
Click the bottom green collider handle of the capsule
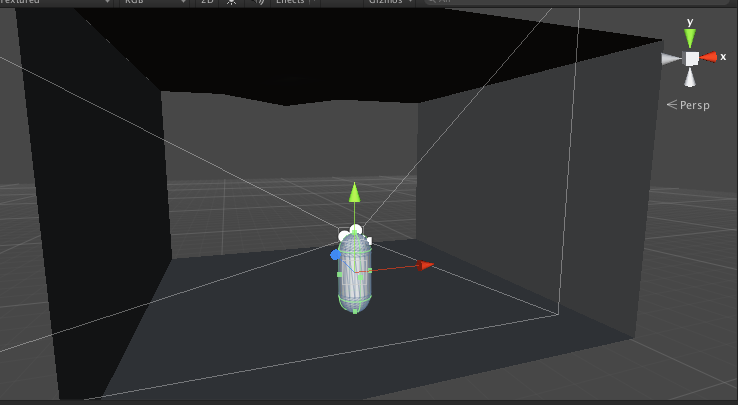(x=355, y=311)
